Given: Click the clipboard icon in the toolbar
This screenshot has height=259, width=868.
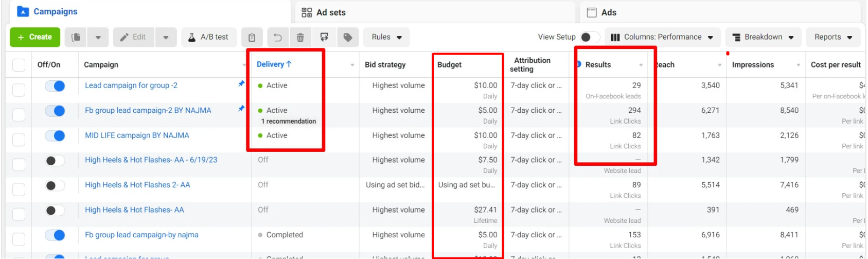Looking at the screenshot, I should [x=252, y=37].
